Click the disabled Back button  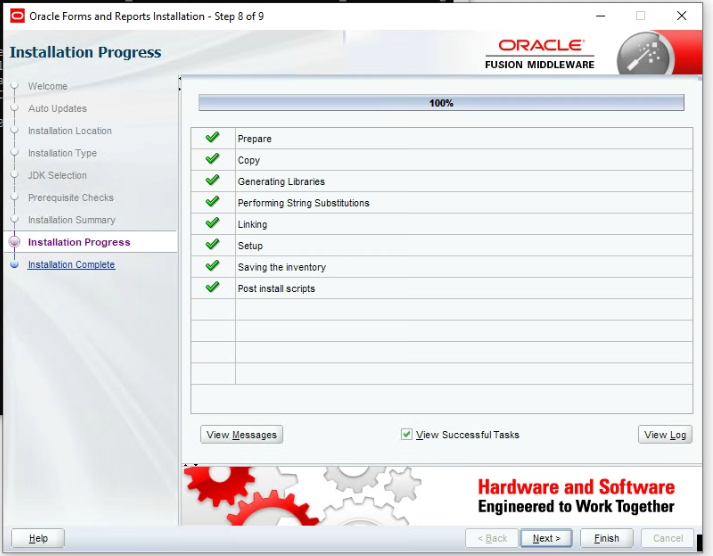pos(492,538)
